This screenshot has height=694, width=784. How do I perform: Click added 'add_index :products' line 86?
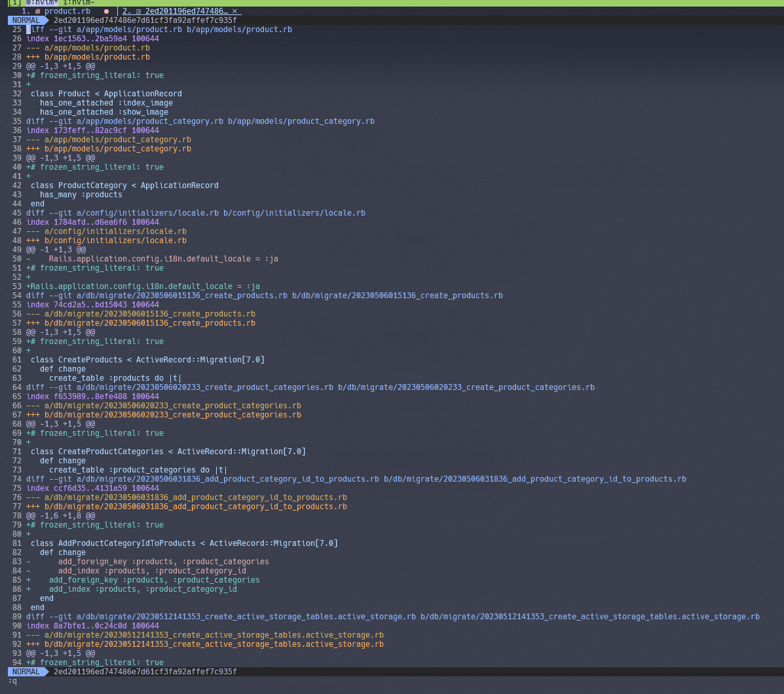click(132, 589)
